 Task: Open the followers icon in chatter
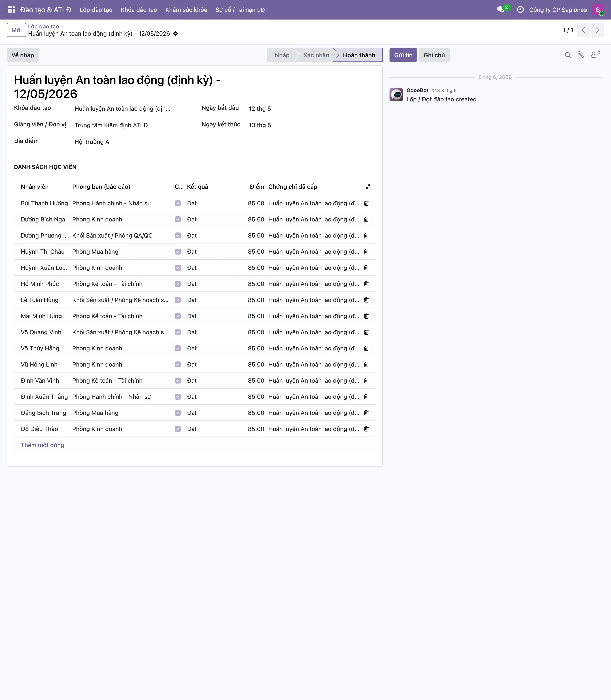595,55
